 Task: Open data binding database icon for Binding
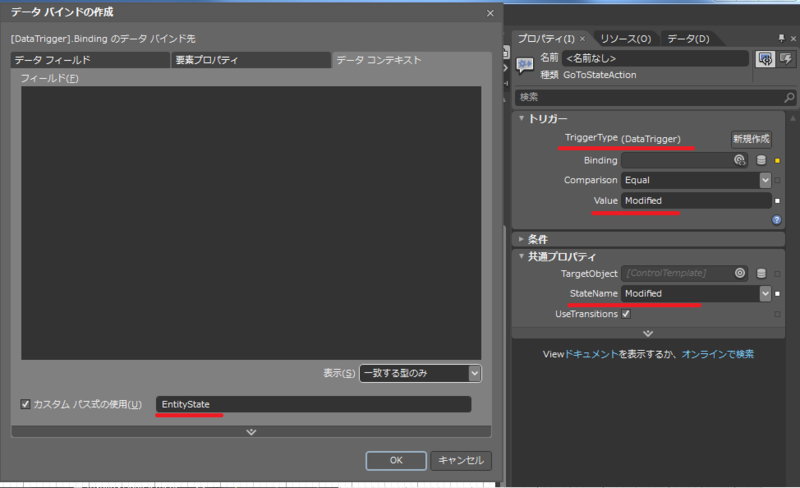tap(761, 160)
